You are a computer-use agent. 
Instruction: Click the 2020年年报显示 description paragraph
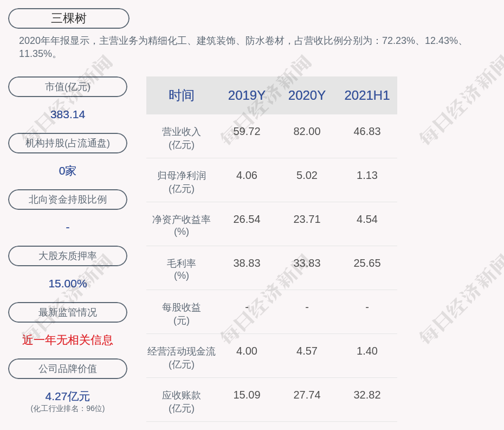[241, 47]
